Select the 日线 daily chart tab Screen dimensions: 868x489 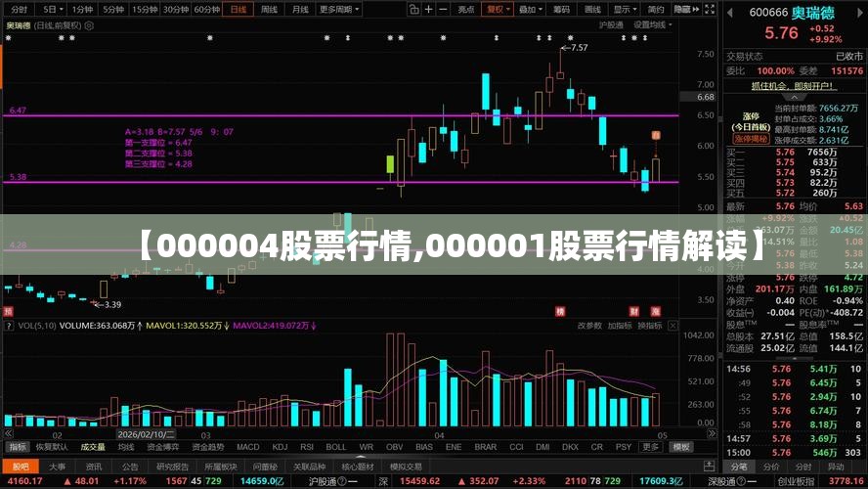(239, 10)
